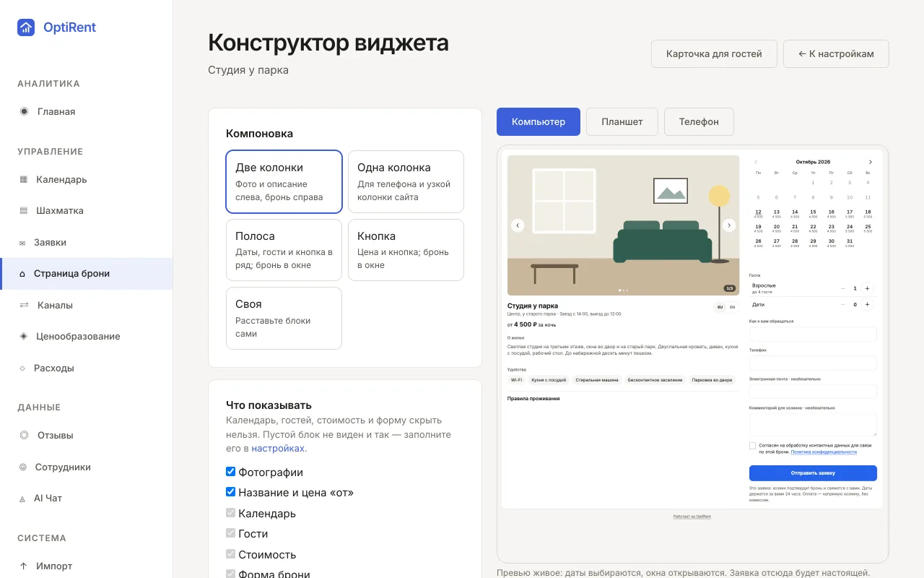Click the Главная sidebar icon
This screenshot has height=578, width=924.
[24, 111]
